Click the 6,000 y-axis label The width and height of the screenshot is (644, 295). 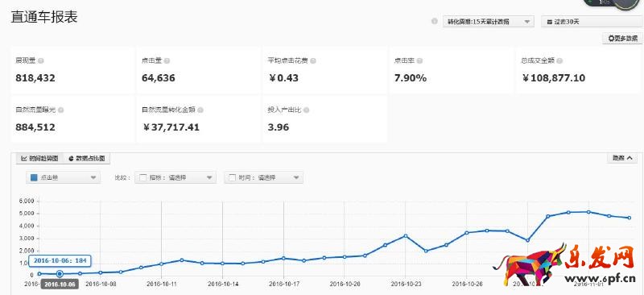(27, 202)
